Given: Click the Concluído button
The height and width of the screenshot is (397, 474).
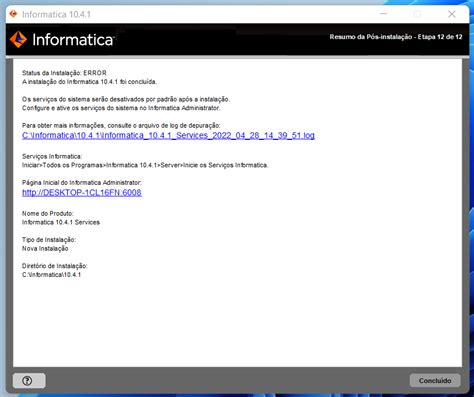Looking at the screenshot, I should pyautogui.click(x=435, y=380).
